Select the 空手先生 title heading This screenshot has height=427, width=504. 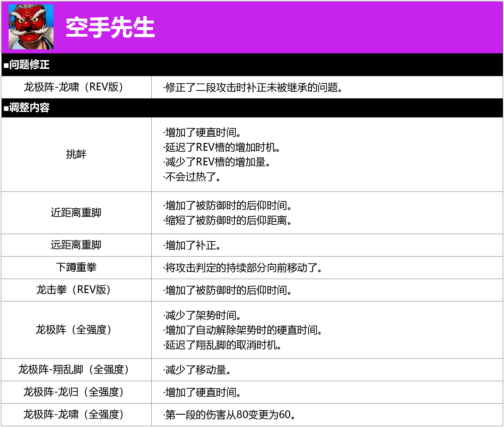click(110, 27)
